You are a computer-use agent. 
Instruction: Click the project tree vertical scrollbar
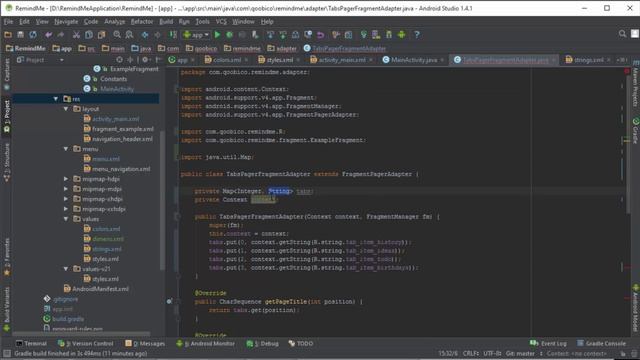coord(162,200)
